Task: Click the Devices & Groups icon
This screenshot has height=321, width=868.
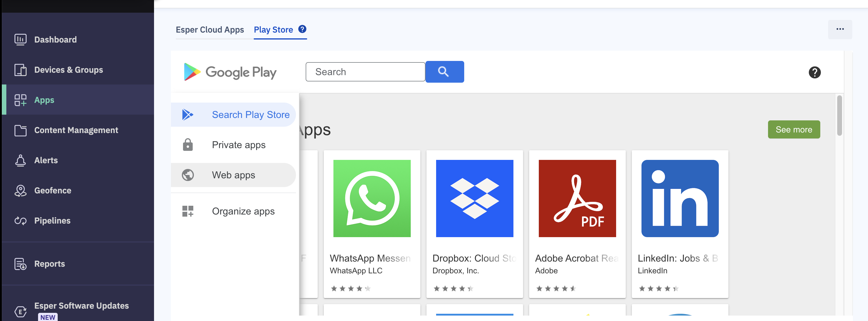Action: (x=20, y=70)
